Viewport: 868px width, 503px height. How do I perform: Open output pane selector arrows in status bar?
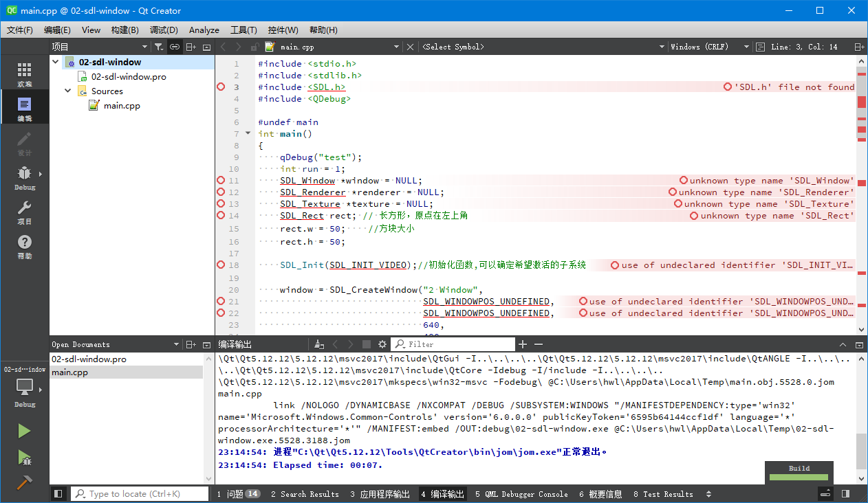[709, 494]
